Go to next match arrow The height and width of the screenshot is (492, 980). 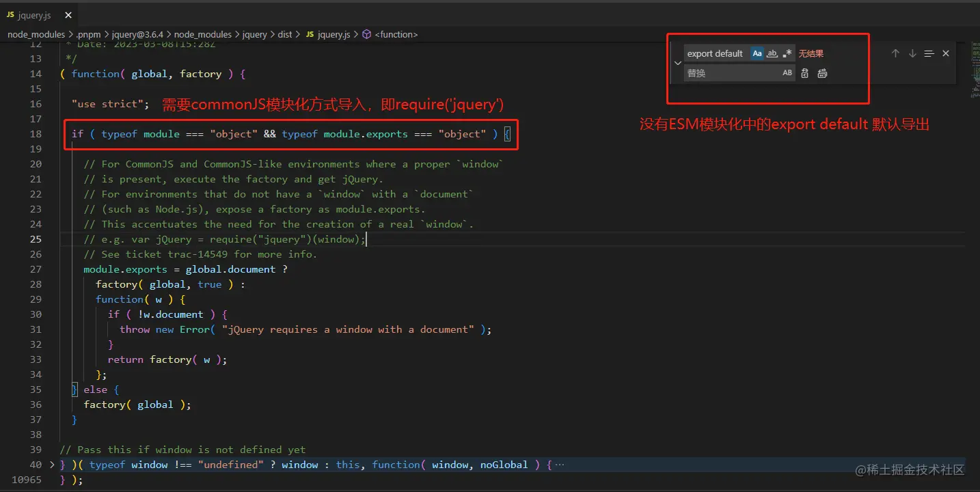912,53
